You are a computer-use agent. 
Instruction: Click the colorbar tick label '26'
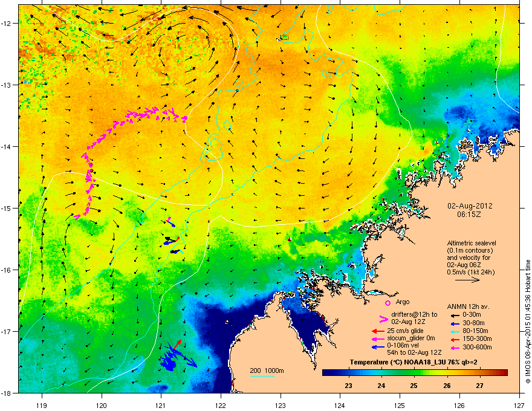point(447,386)
